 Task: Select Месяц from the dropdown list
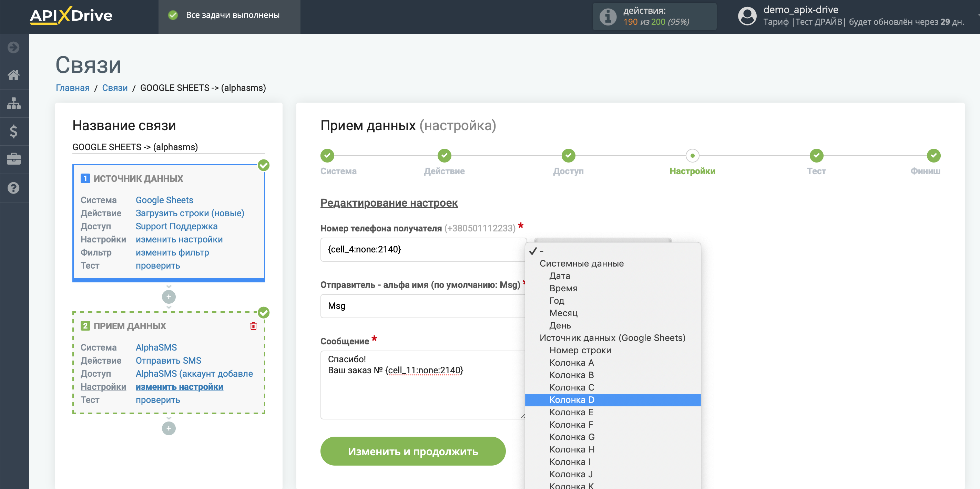click(x=613, y=313)
